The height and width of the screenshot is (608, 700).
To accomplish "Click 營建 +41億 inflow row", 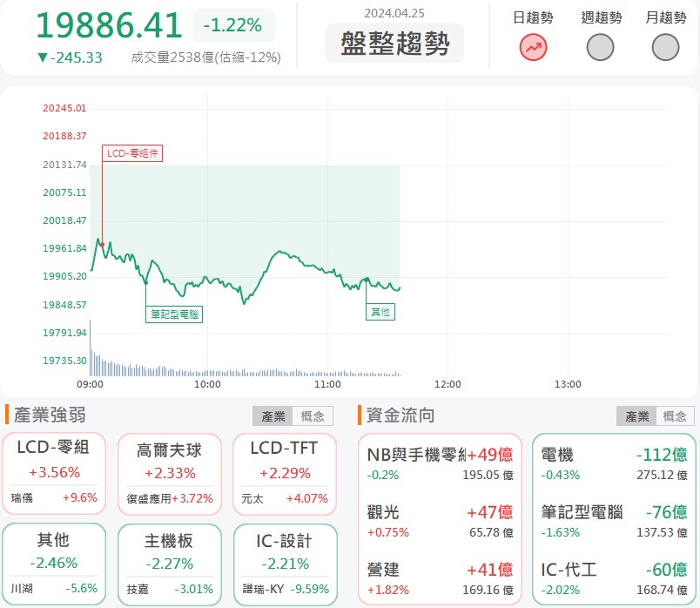I will 440,579.
